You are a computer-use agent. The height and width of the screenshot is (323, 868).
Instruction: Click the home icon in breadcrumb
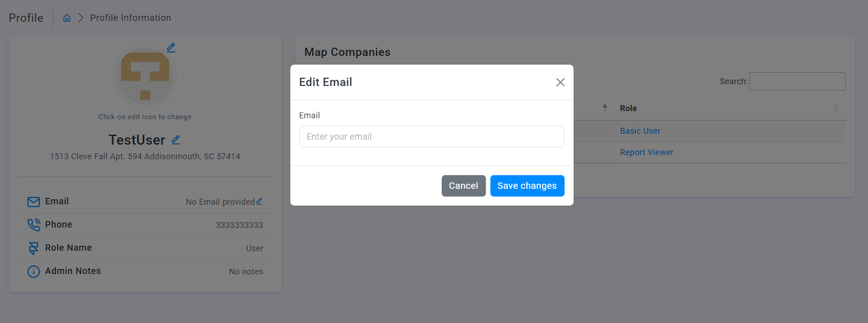tap(67, 18)
